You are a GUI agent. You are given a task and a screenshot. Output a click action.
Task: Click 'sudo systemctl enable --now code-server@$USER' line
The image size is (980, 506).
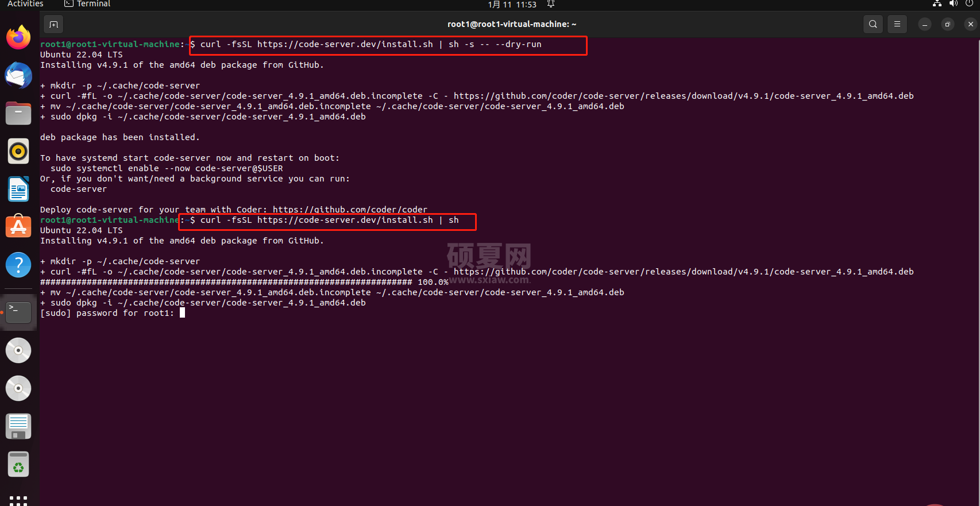point(167,168)
